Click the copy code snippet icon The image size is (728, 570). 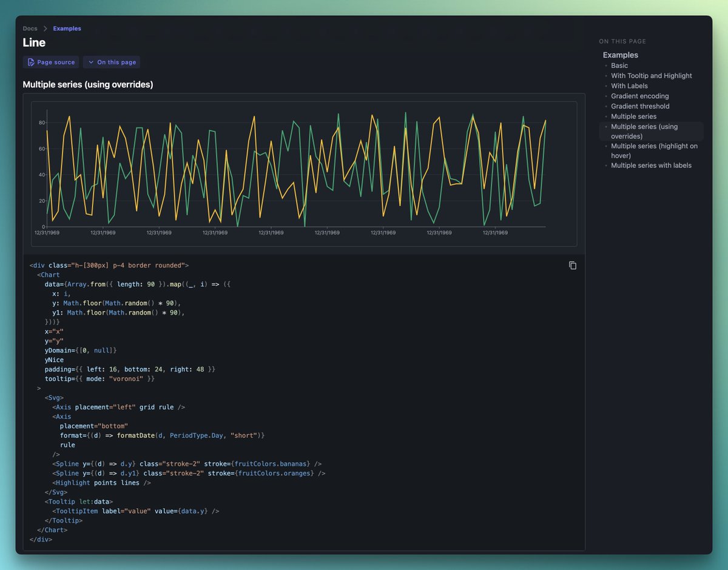tap(572, 265)
